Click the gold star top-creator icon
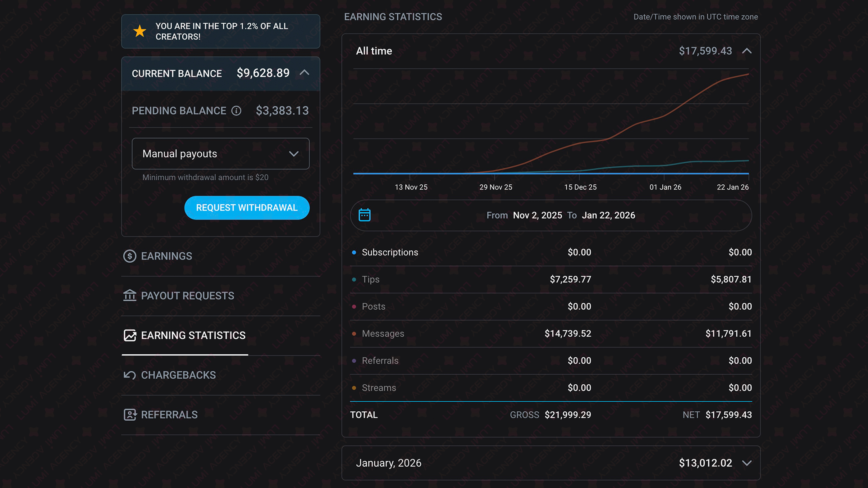The height and width of the screenshot is (488, 868). coord(139,31)
